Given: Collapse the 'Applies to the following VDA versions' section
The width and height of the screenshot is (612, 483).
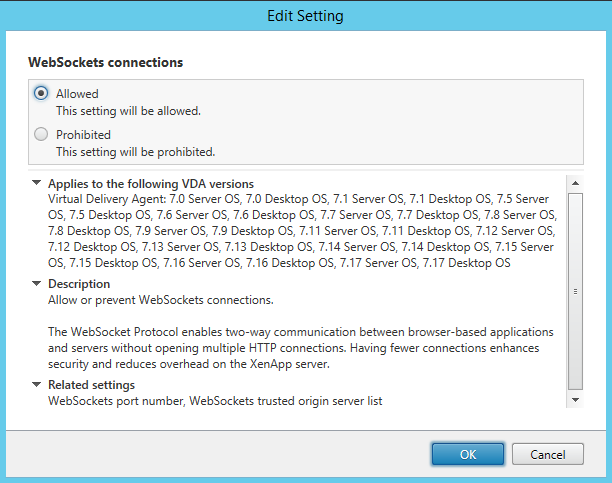Looking at the screenshot, I should (36, 183).
